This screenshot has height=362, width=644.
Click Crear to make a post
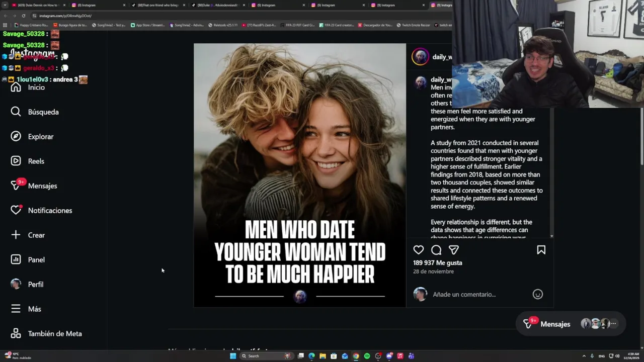click(x=28, y=235)
